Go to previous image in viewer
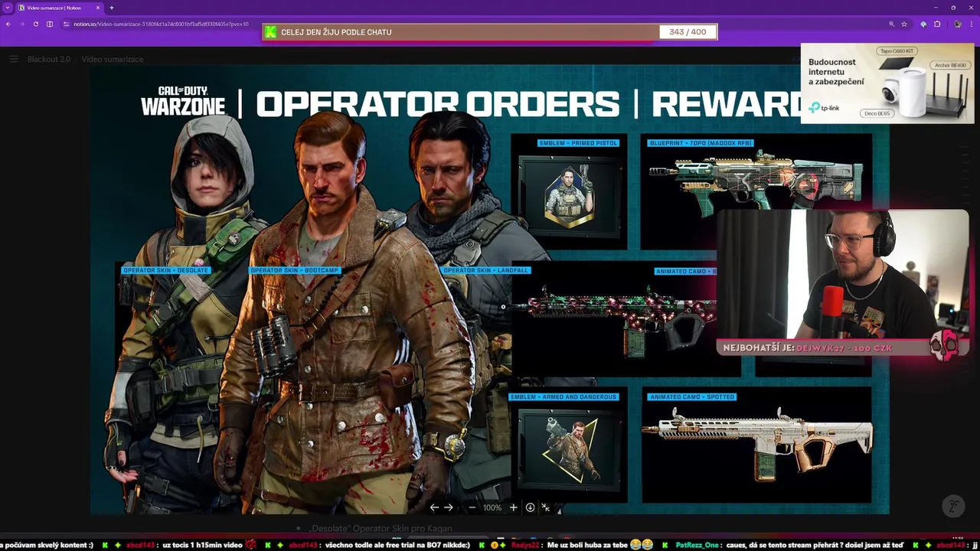The image size is (980, 551). coord(434,507)
